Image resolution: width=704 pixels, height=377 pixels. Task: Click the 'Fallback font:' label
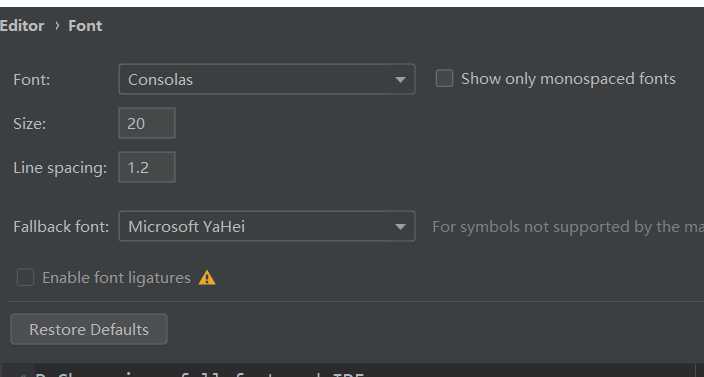pos(61,226)
